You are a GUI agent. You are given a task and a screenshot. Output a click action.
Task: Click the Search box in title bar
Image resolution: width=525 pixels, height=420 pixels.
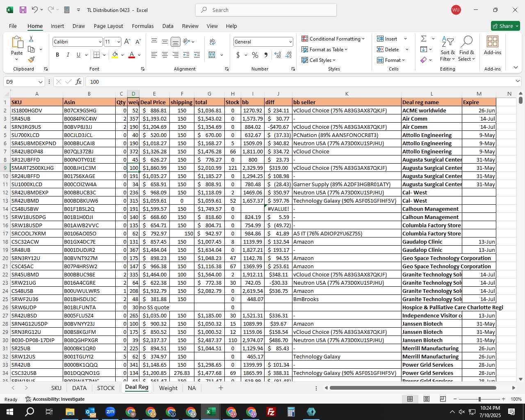click(266, 10)
